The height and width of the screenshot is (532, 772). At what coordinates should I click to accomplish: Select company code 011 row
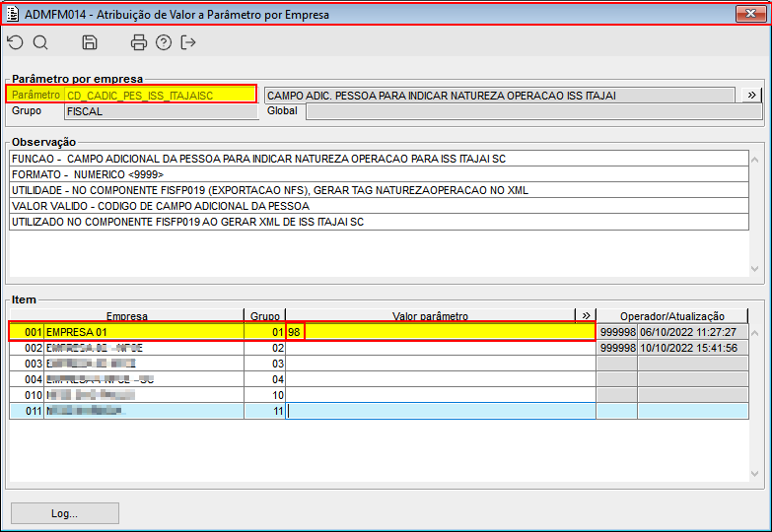(x=27, y=411)
